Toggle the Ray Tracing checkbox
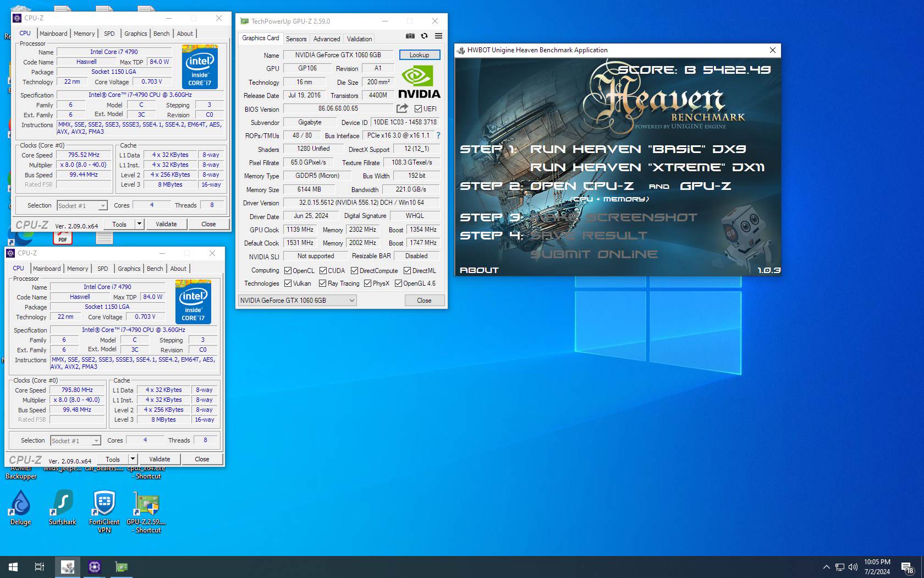 323,283
